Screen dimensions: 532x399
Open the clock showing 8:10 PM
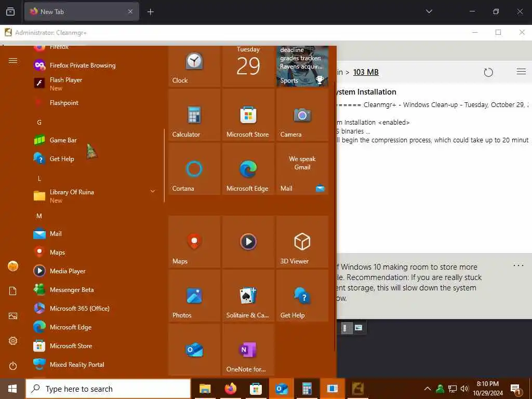click(488, 389)
